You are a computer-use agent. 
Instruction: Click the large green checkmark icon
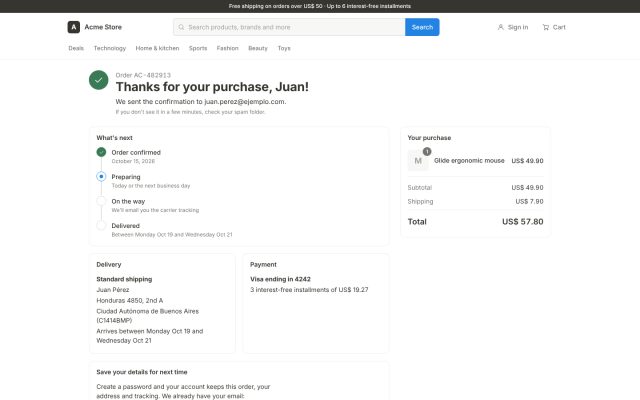[x=99, y=80]
